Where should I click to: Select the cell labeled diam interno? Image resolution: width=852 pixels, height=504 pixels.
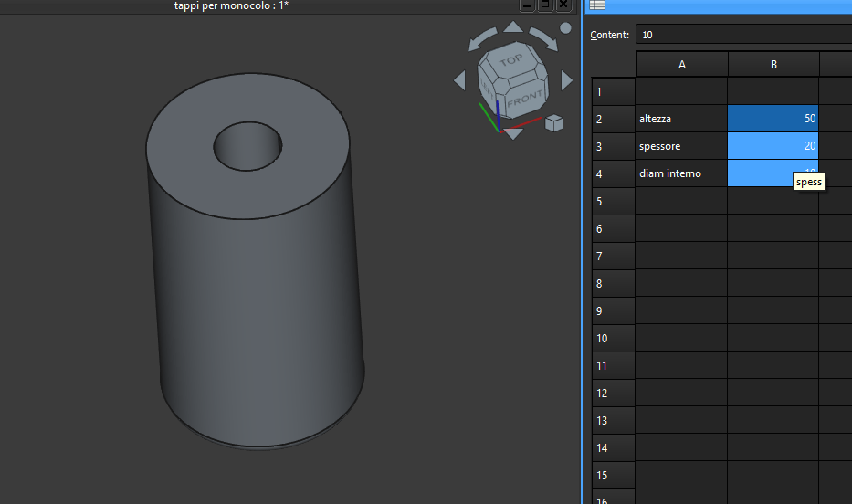pos(681,173)
